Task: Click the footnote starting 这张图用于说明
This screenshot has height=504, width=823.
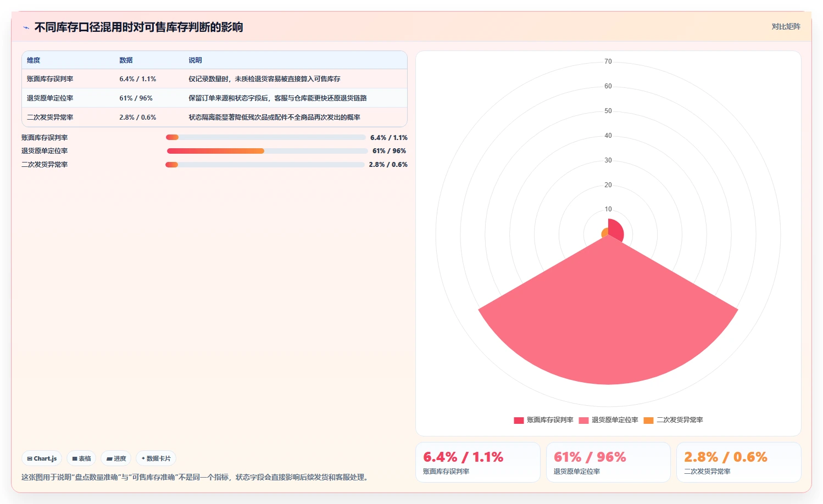Action: click(196, 478)
